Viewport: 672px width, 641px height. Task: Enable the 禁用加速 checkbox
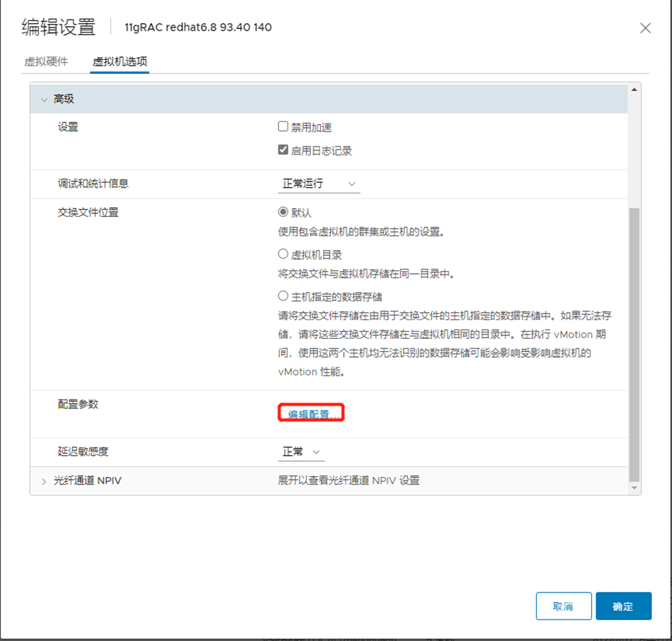click(283, 126)
